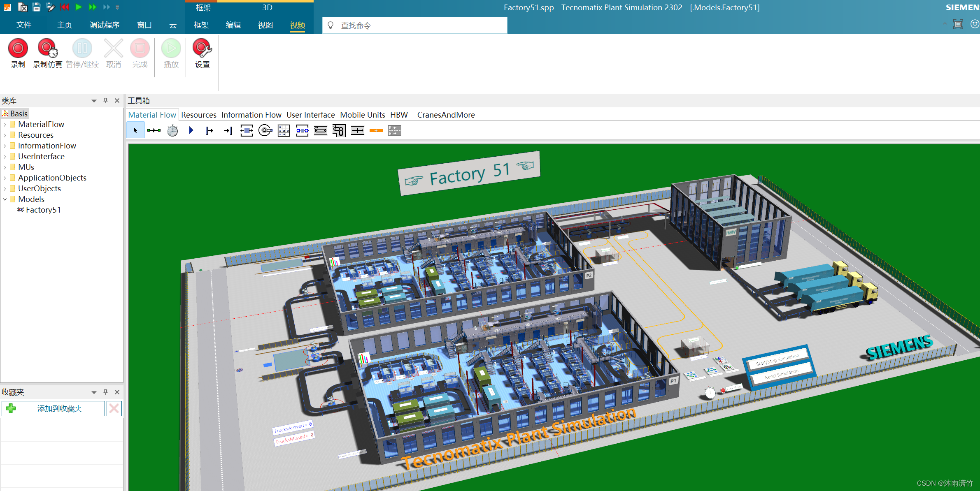
Task: Collapse the Models folder in the class library
Action: [x=5, y=199]
